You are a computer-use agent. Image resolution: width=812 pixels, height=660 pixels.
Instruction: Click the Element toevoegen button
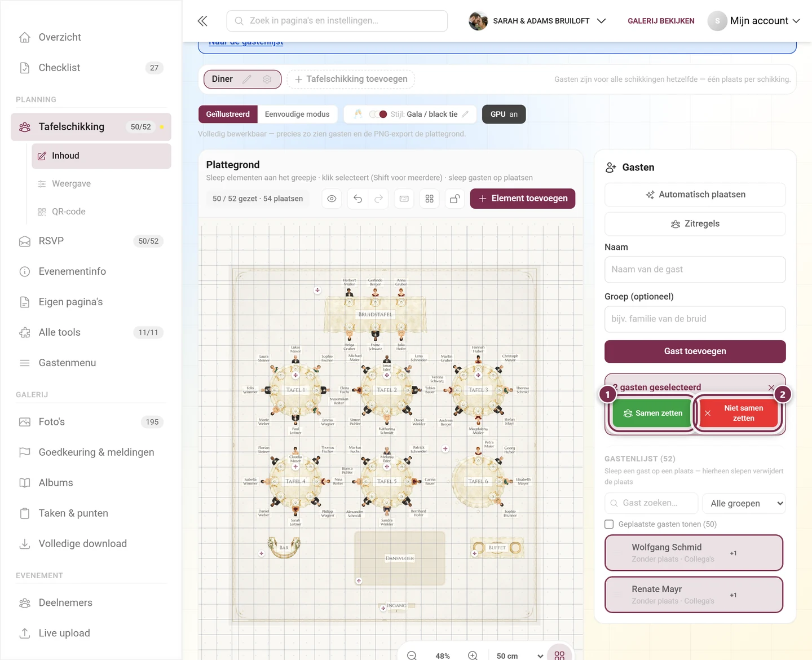(x=523, y=199)
